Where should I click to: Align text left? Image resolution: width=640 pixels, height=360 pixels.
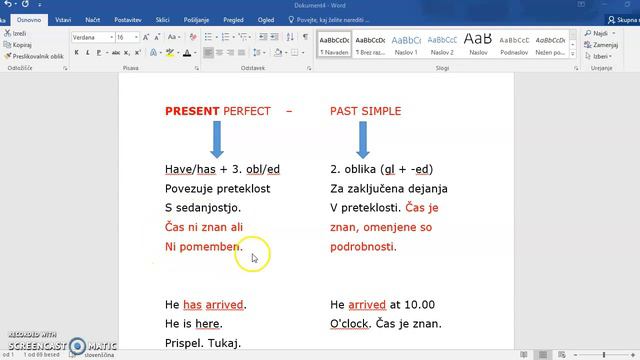point(208,53)
